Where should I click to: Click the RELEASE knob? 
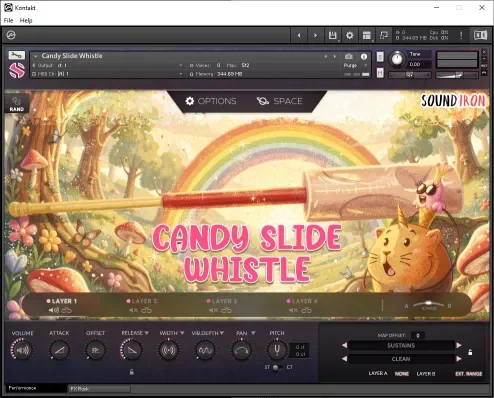tap(131, 350)
